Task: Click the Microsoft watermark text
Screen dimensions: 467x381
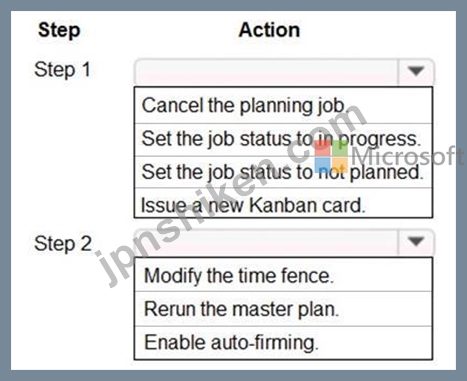Action: tap(407, 156)
